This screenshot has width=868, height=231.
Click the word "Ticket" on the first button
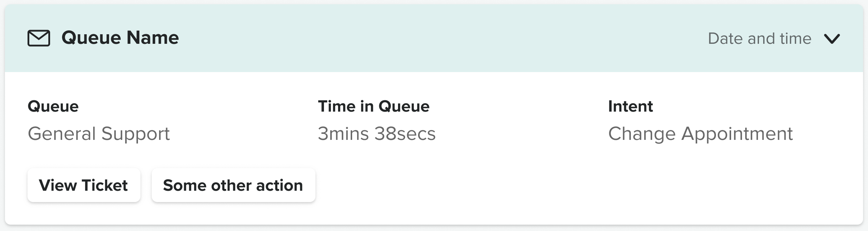(104, 185)
